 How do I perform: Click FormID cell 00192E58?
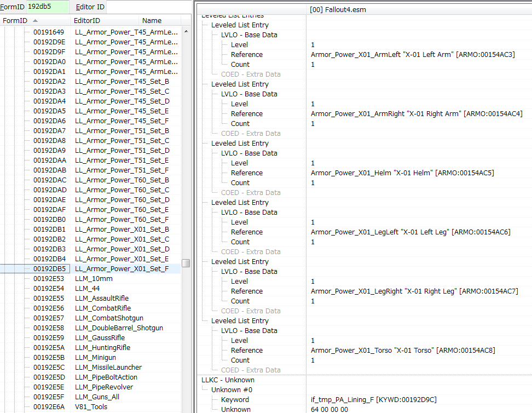click(x=49, y=328)
